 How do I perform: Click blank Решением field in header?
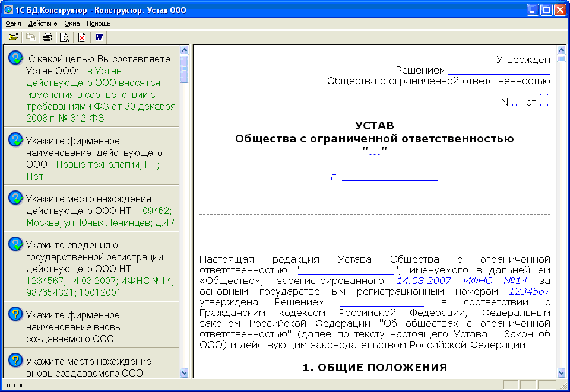point(499,70)
